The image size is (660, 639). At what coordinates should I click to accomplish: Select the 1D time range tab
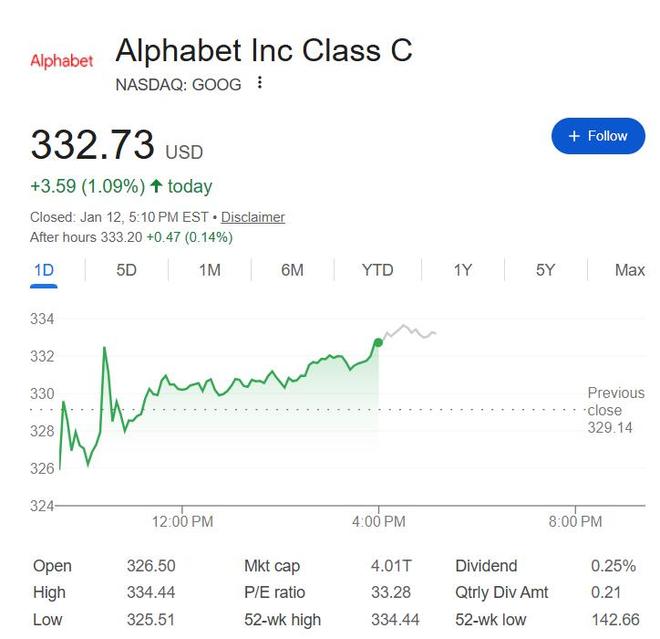click(x=44, y=270)
